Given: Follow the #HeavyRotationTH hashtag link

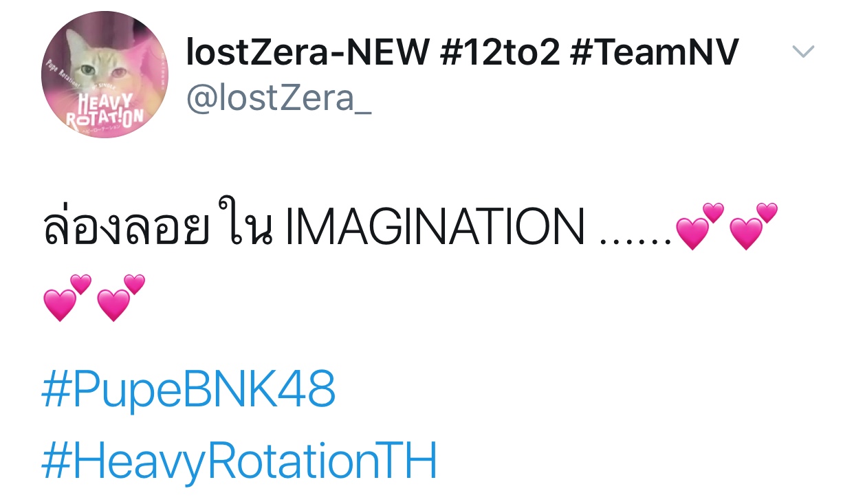Looking at the screenshot, I should (x=239, y=461).
